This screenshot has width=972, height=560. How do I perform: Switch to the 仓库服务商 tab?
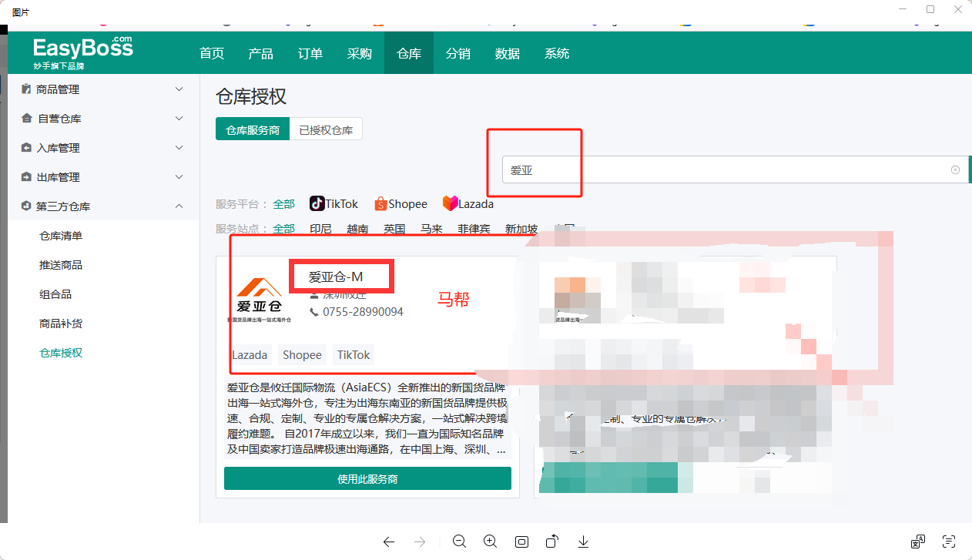click(253, 130)
